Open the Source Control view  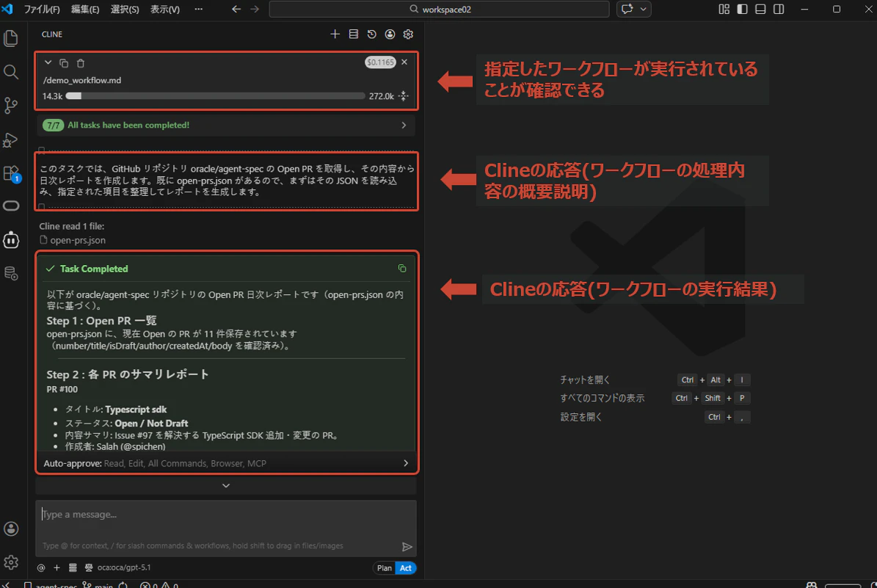click(11, 105)
